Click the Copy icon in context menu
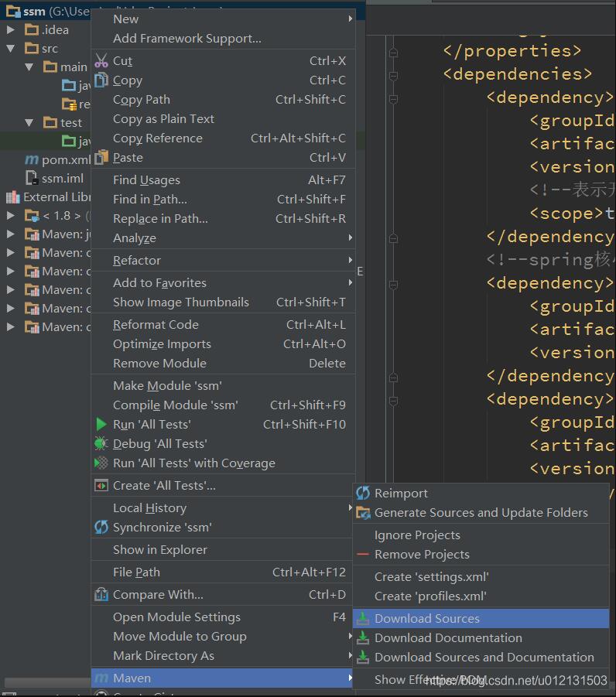 [x=101, y=80]
